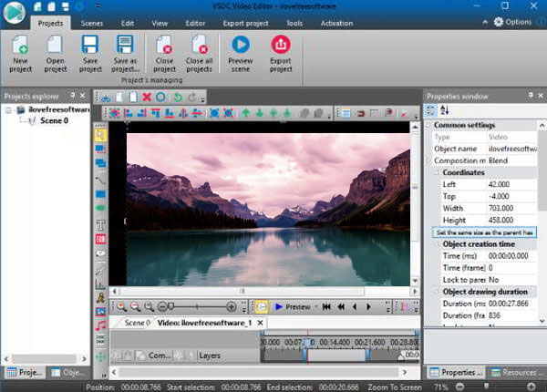547x392 pixels.
Task: Click the undo arrow icon
Action: pos(178,97)
